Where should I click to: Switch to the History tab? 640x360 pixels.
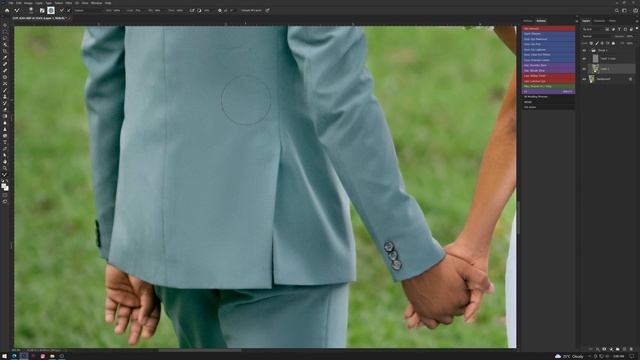point(527,21)
